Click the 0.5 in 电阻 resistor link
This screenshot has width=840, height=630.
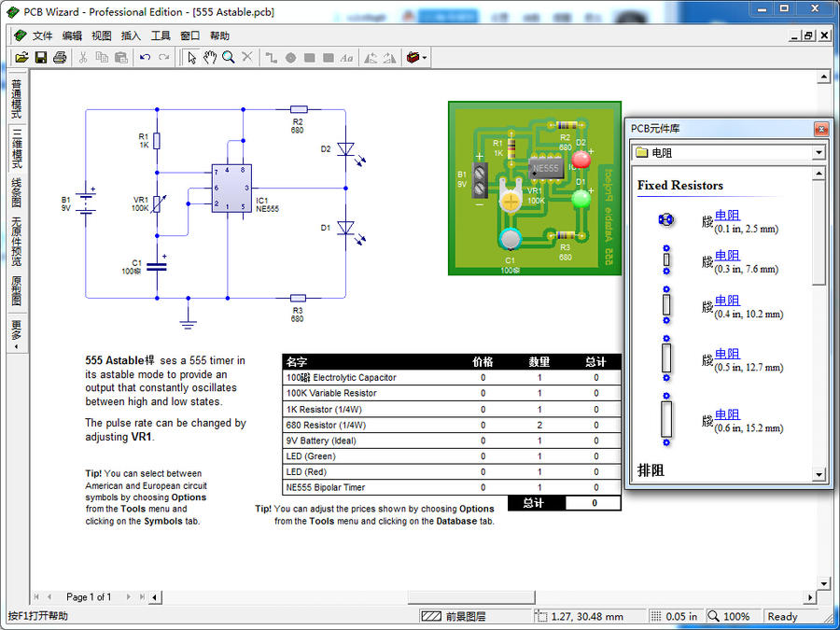click(x=727, y=354)
